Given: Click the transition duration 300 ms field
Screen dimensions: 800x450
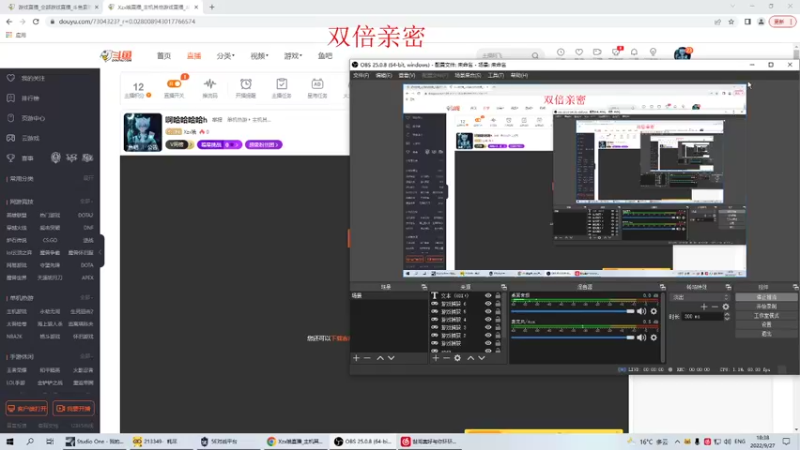Looking at the screenshot, I should pos(702,317).
